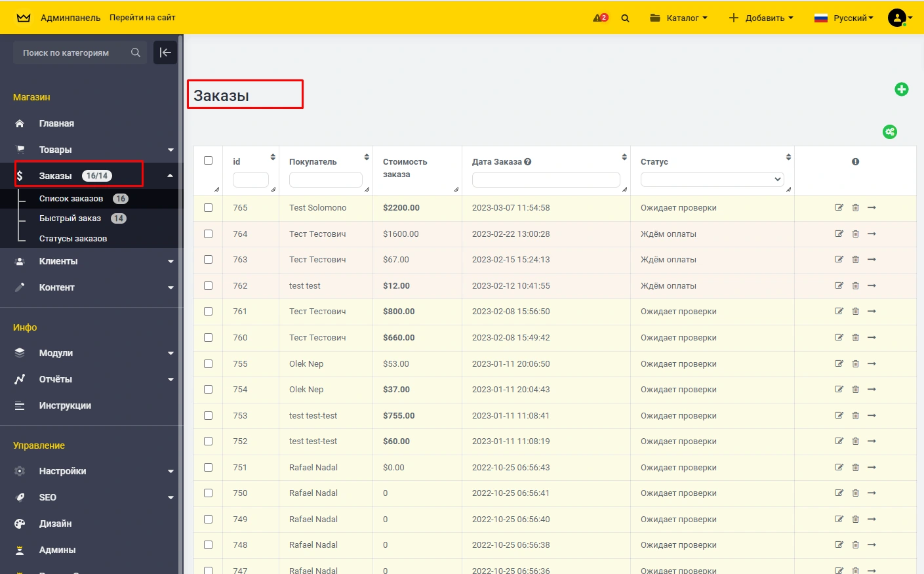924x574 pixels.
Task: Click edit icon for order 765
Action: (x=839, y=207)
